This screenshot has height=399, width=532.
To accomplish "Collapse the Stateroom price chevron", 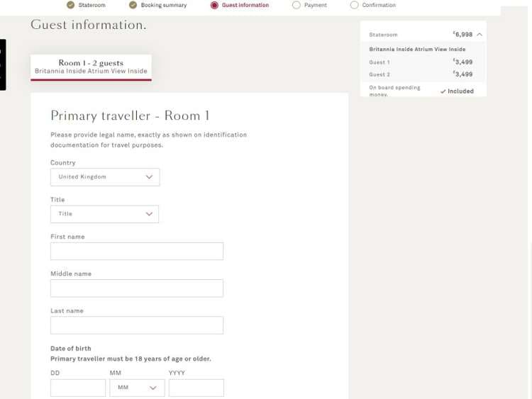I will [480, 34].
